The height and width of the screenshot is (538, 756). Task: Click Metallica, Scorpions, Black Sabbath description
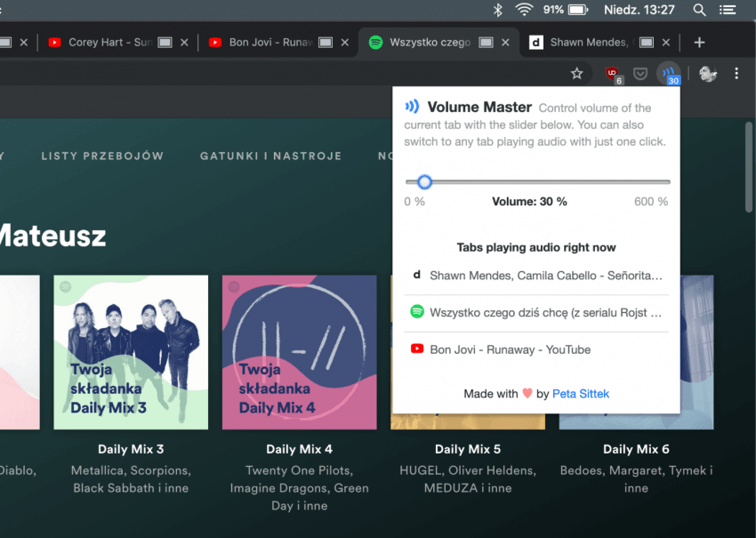(131, 479)
